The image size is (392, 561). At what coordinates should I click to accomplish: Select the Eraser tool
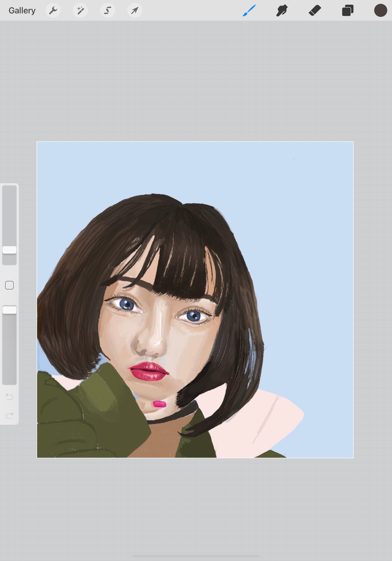(x=315, y=11)
